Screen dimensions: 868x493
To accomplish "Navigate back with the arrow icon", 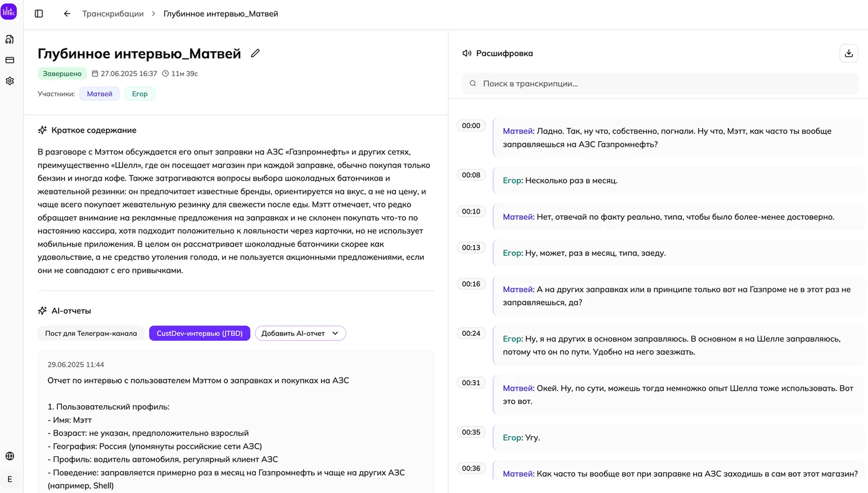I will click(67, 13).
